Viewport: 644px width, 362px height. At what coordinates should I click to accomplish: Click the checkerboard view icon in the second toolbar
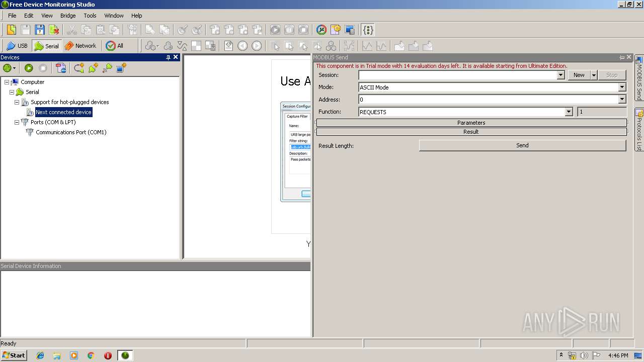[196, 46]
